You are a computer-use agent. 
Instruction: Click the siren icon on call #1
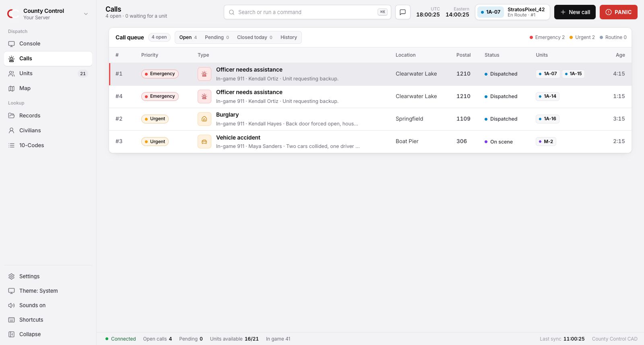[204, 74]
